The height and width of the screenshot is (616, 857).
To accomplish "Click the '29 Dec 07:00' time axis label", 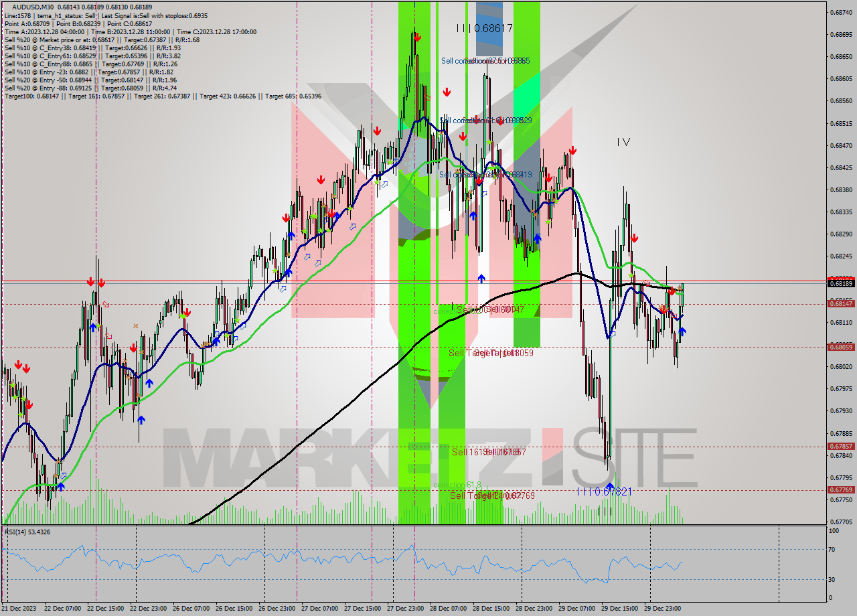I will pyautogui.click(x=578, y=609).
